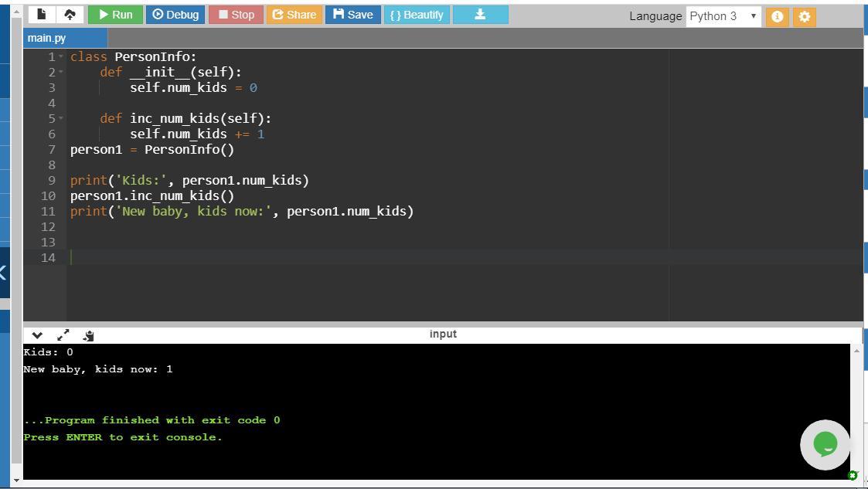Expand the console to fullscreen
868x489 pixels.
coord(63,335)
